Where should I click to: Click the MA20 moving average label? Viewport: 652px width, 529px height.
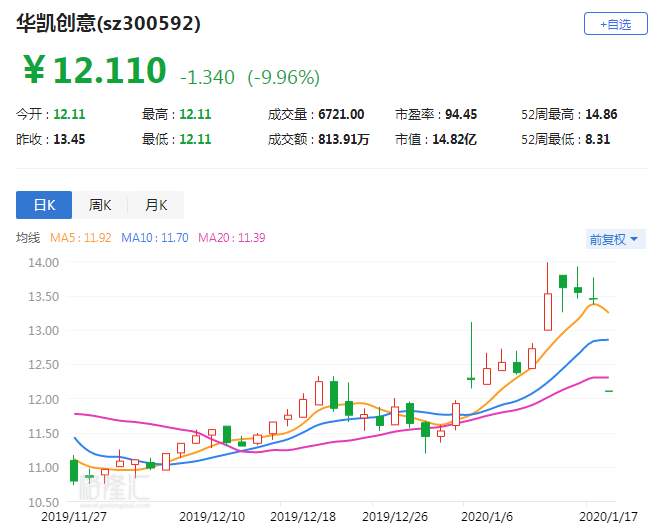coord(232,237)
